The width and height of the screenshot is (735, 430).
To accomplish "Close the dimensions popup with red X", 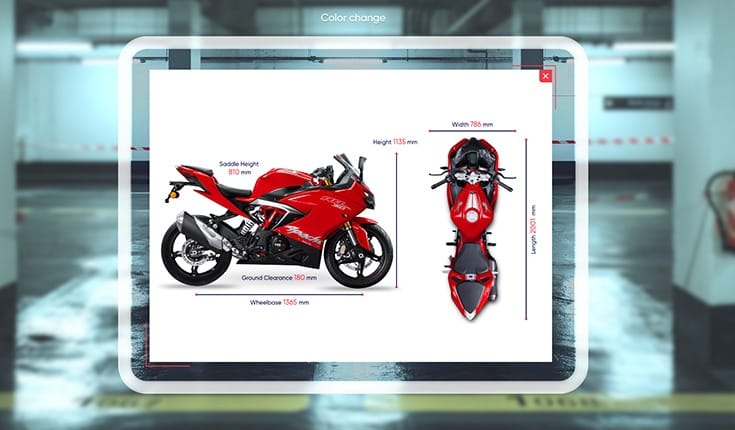I will point(546,76).
